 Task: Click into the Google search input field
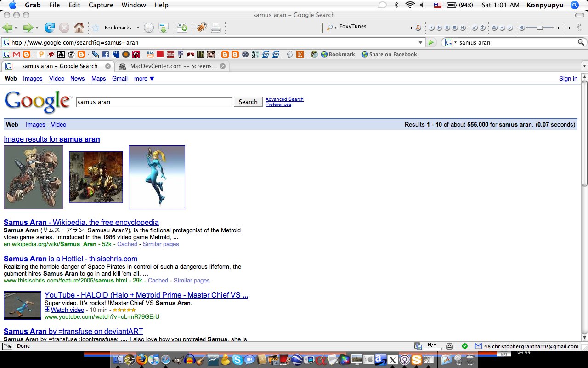point(154,102)
